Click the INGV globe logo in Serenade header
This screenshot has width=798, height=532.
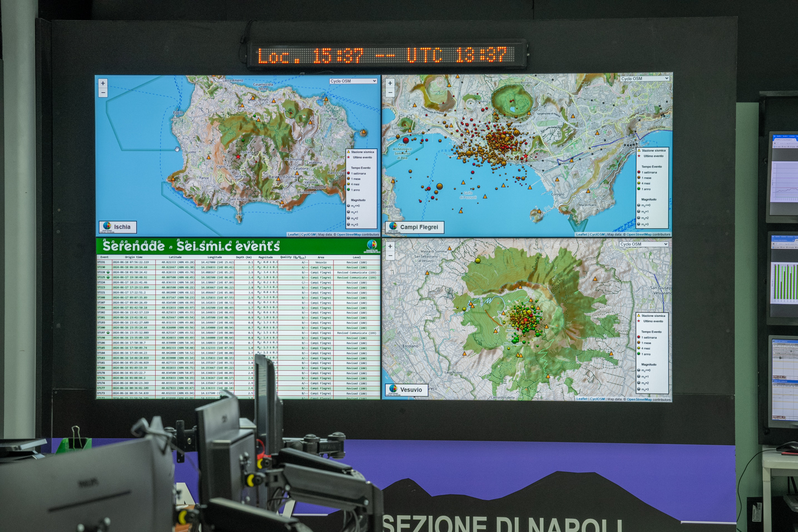pyautogui.click(x=372, y=246)
